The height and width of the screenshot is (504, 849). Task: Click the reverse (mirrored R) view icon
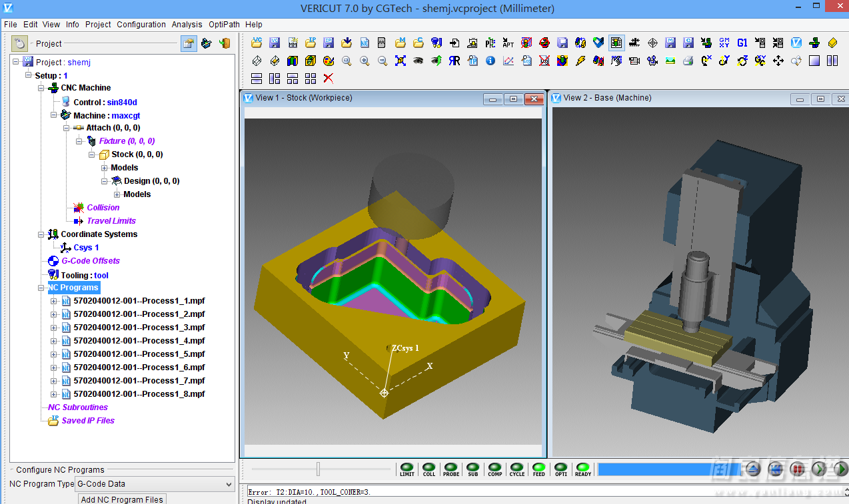coord(454,61)
